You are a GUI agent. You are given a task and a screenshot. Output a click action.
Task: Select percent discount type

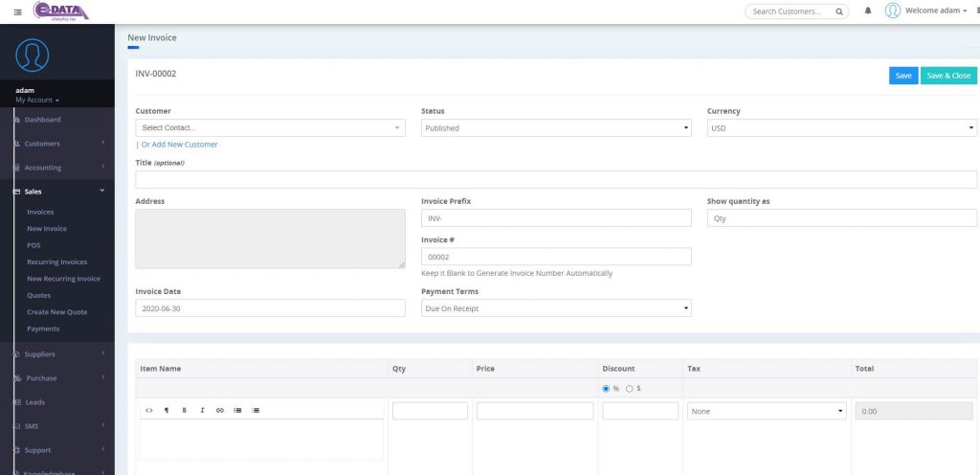[x=607, y=388]
